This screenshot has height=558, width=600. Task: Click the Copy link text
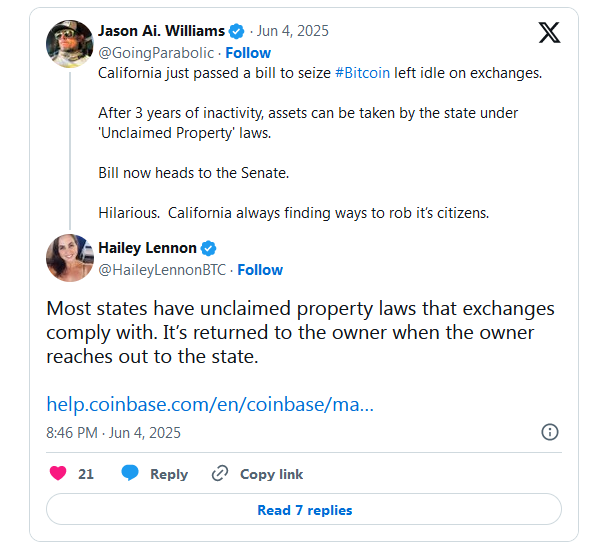click(x=271, y=474)
